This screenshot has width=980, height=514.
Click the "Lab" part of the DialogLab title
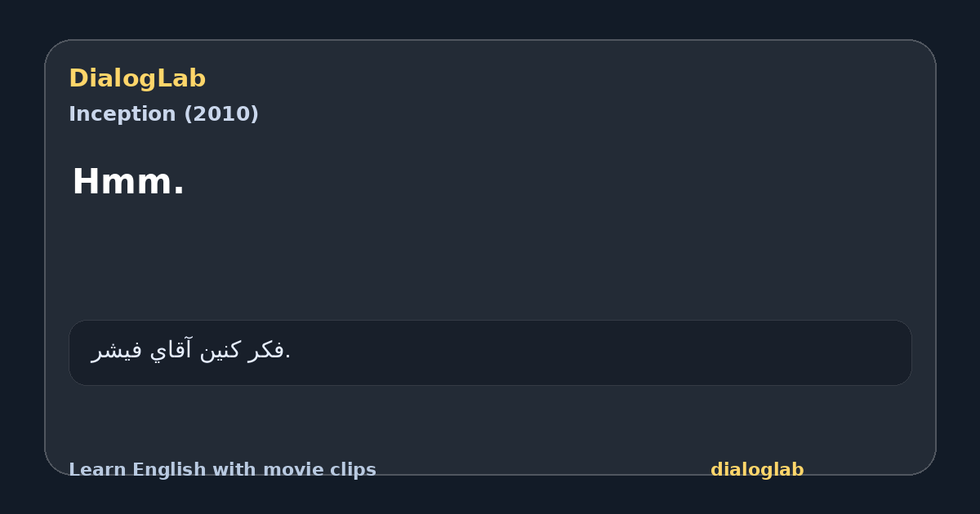185,79
